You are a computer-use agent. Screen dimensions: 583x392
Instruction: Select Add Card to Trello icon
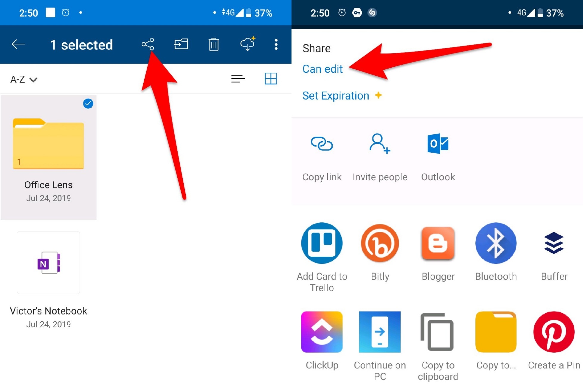point(322,243)
